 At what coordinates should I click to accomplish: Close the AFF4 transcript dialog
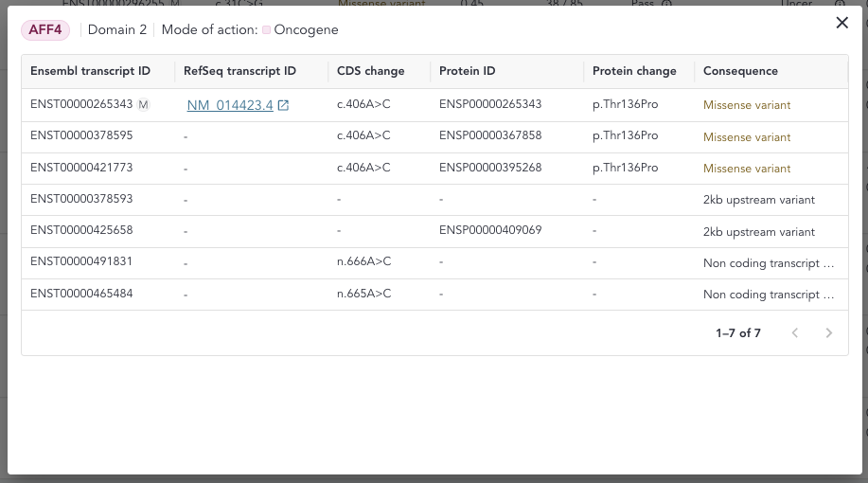pos(841,23)
